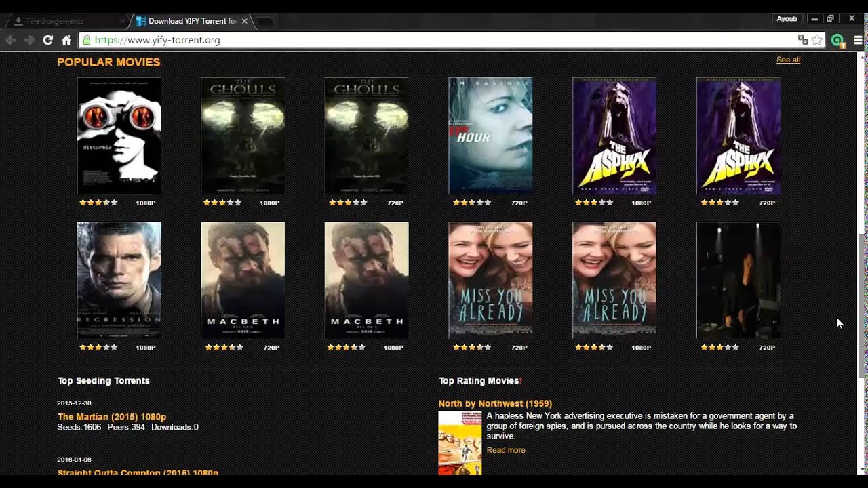Open the Hour 720P movie poster

(x=490, y=136)
